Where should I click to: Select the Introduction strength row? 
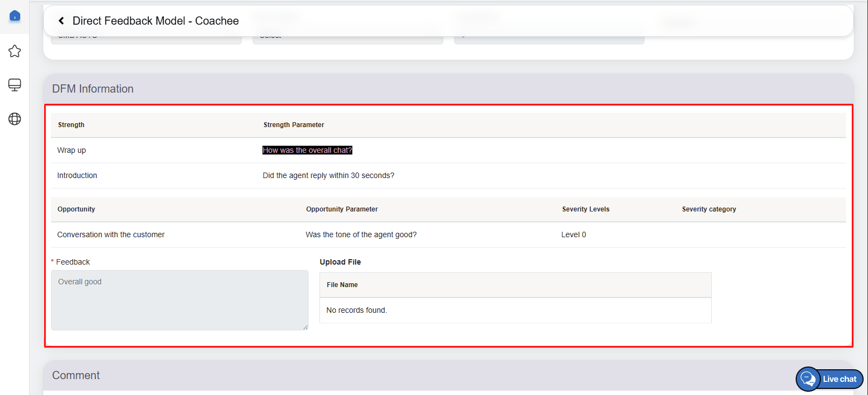click(77, 175)
